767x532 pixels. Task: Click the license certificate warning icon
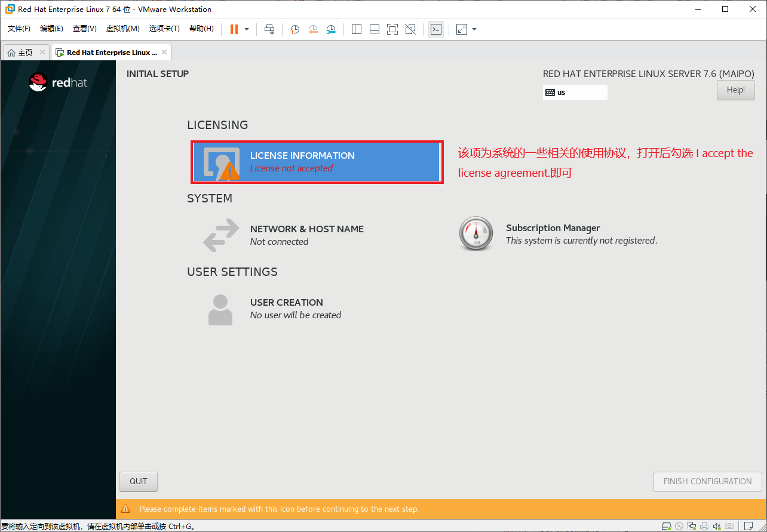tap(222, 163)
